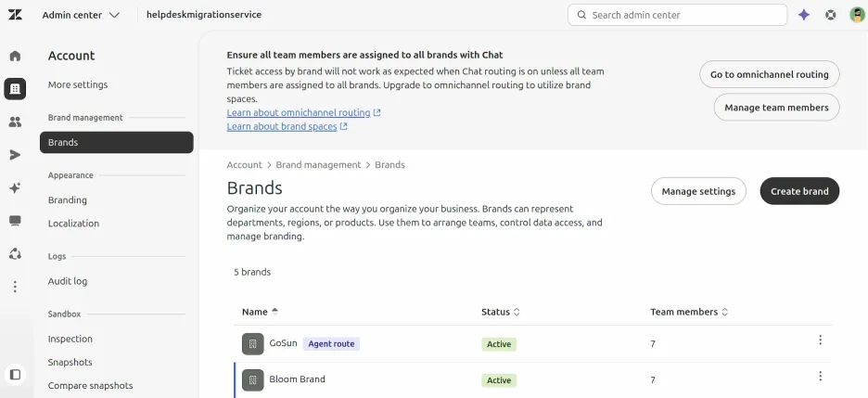Click the GoSun brand name

coord(284,343)
